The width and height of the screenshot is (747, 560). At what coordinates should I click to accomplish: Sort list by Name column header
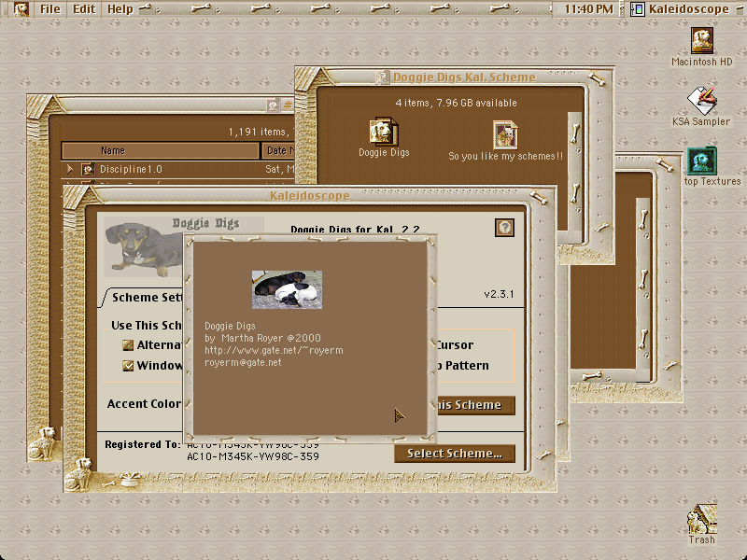click(160, 150)
